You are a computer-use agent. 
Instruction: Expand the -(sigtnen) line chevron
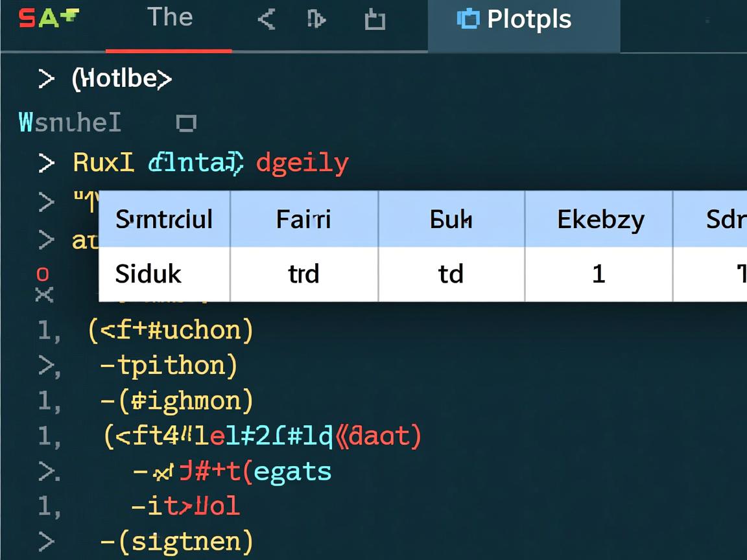point(46,541)
